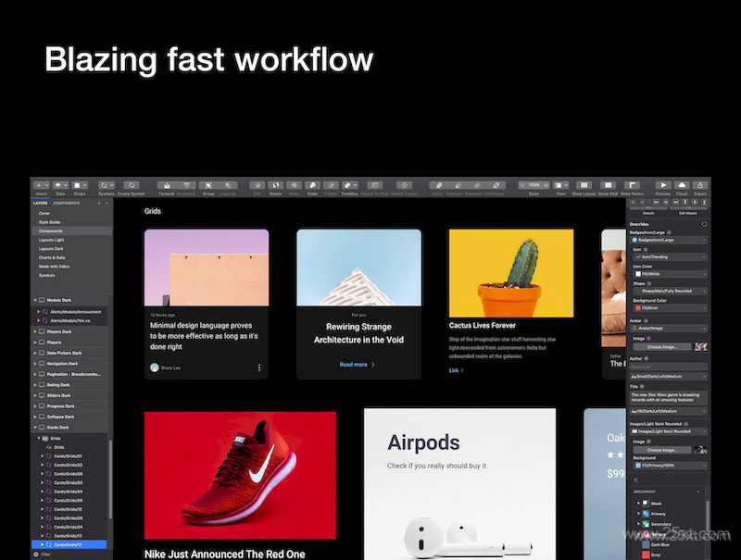Screen dimensions: 741x560
Task: Click Choose Image button under Avatar
Action: [x=662, y=347]
